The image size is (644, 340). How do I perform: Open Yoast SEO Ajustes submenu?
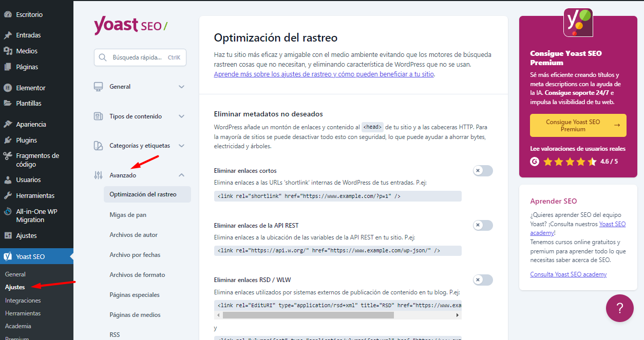pos(15,287)
